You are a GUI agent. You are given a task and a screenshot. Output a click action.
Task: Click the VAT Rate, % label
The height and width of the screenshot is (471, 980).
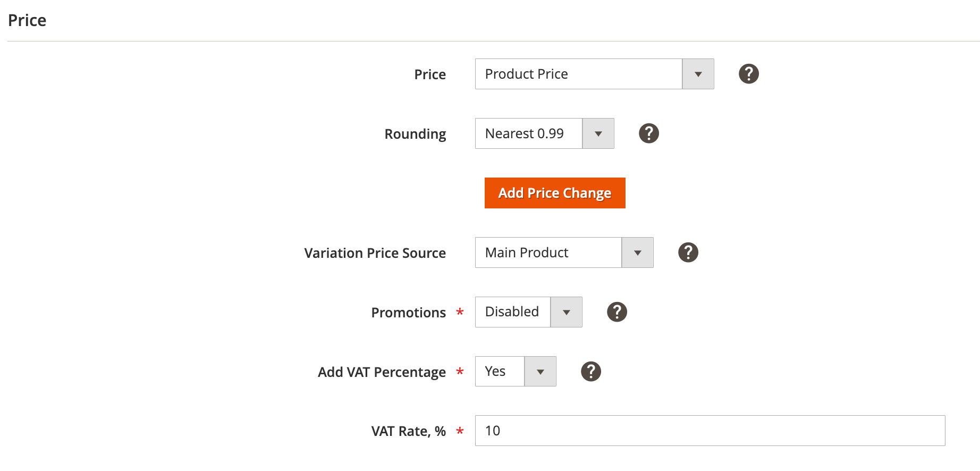pos(408,431)
